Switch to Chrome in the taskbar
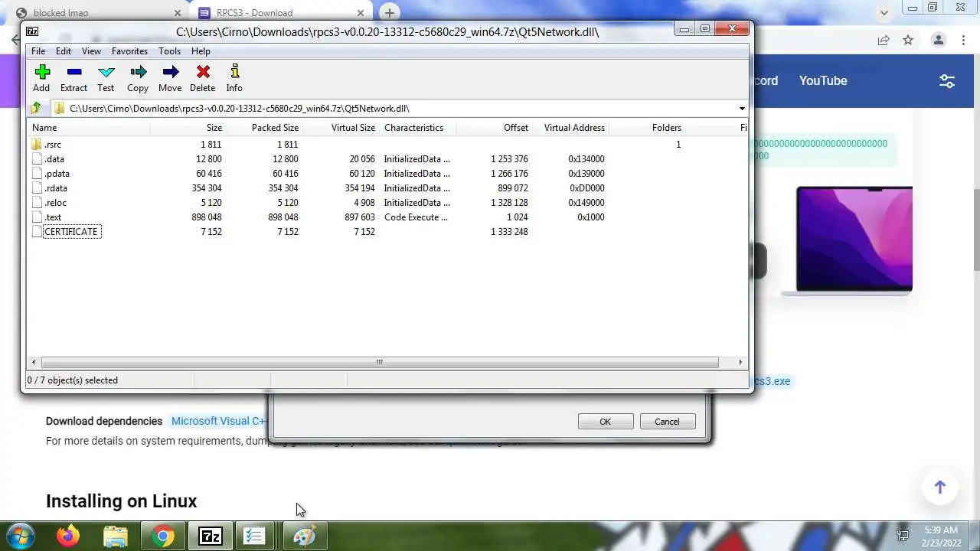This screenshot has width=980, height=551. pyautogui.click(x=162, y=536)
